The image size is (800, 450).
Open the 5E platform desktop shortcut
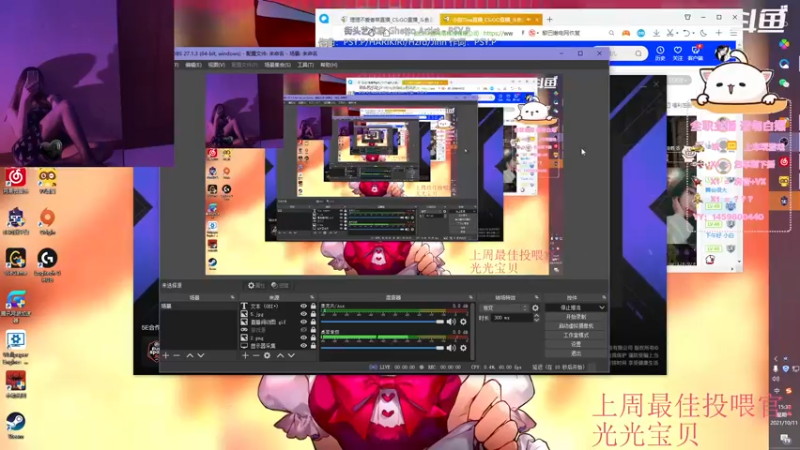[x=16, y=221]
